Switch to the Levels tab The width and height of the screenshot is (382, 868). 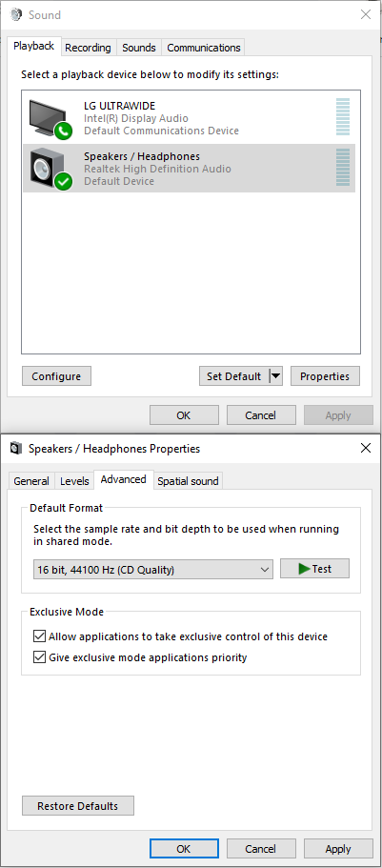point(74,481)
